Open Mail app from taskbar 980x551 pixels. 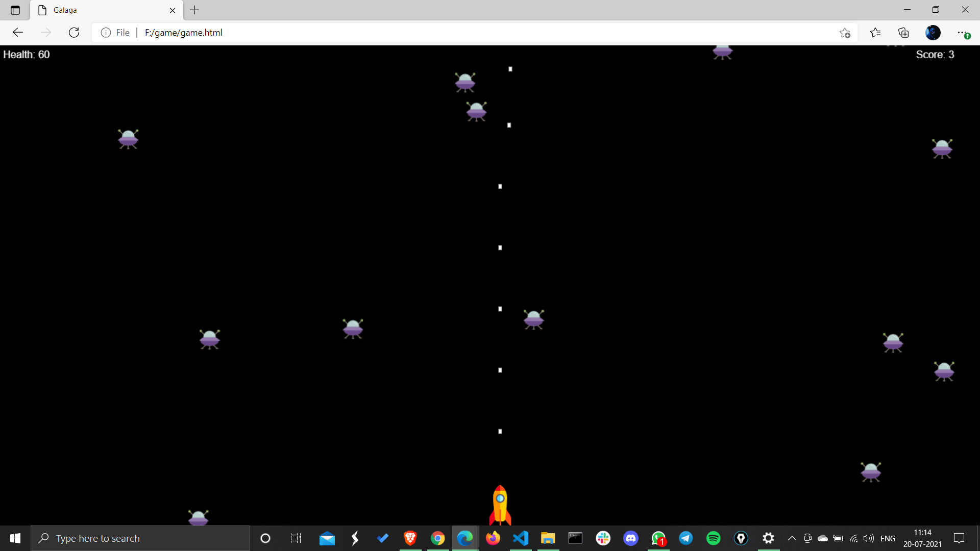327,538
